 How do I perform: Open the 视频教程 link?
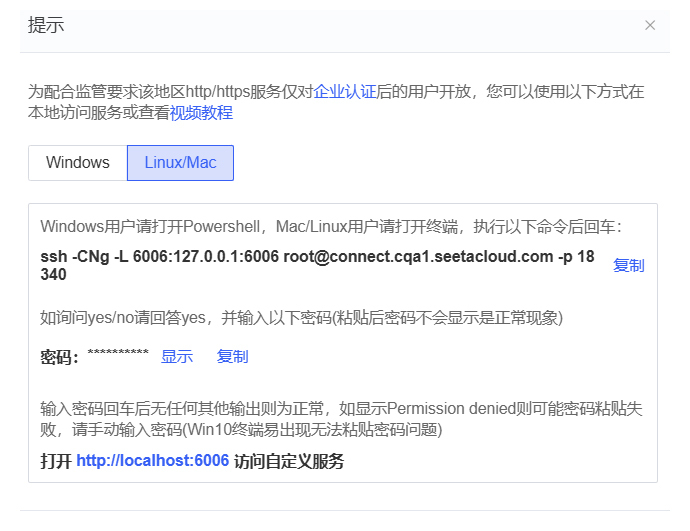201,113
